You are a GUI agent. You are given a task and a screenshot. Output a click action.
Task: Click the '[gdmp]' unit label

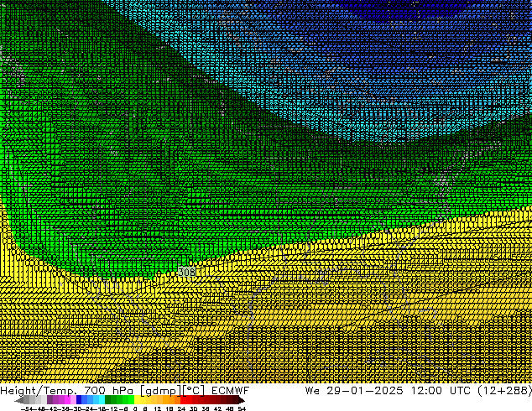161,391
